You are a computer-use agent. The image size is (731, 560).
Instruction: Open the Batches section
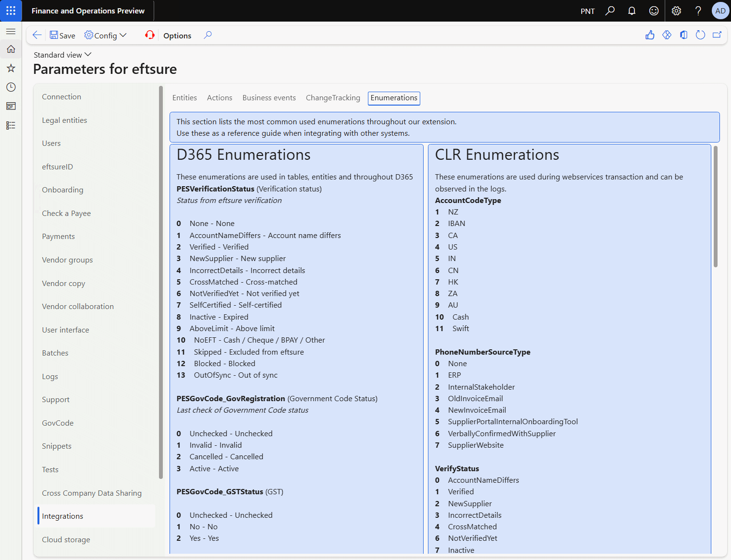coord(55,353)
